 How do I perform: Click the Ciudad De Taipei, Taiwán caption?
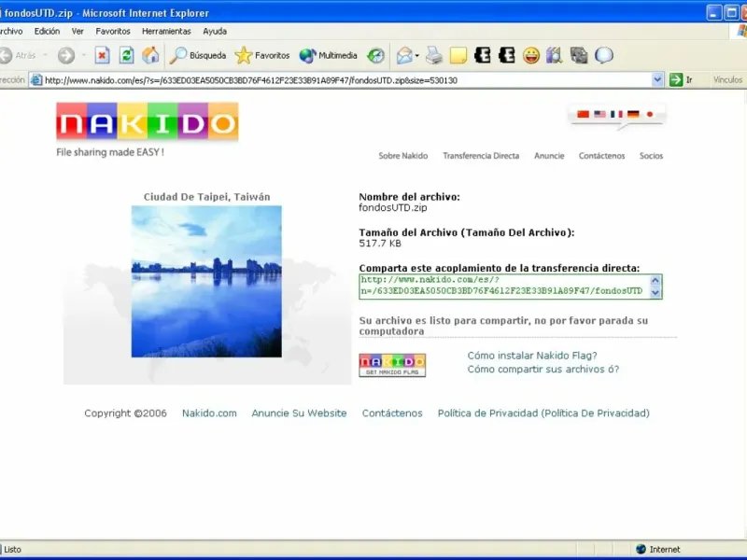(x=206, y=197)
